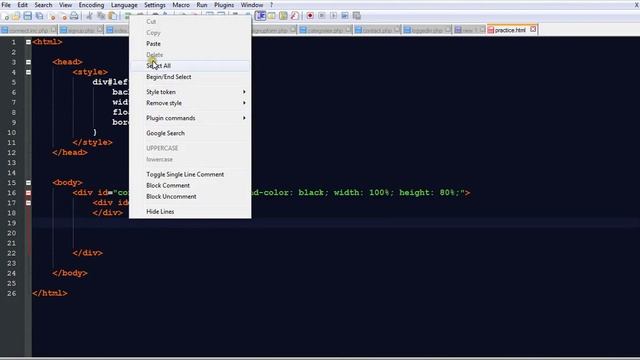Click the Close All toolbar icon
The width and height of the screenshot is (640, 360).
coord(63,16)
